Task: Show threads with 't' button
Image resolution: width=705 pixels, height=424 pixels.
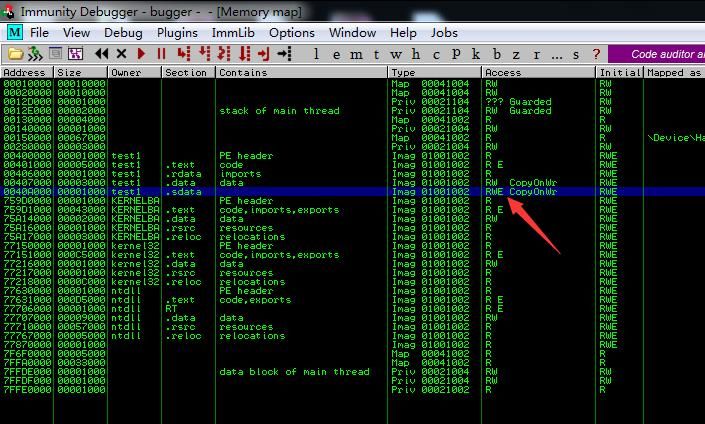Action: click(x=376, y=55)
